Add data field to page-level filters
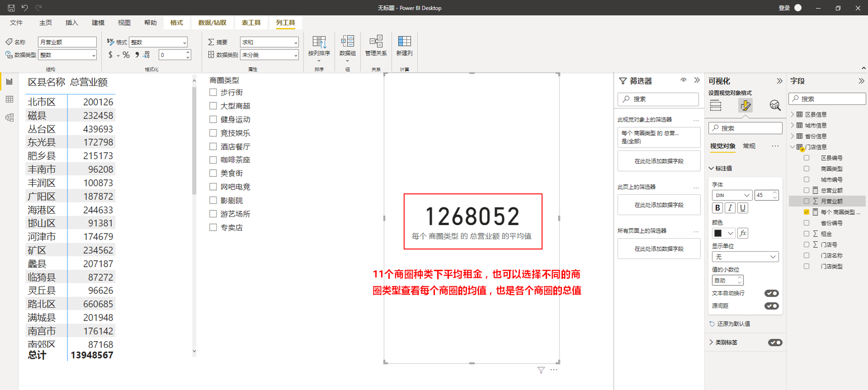This screenshot has width=868, height=390. coord(659,205)
